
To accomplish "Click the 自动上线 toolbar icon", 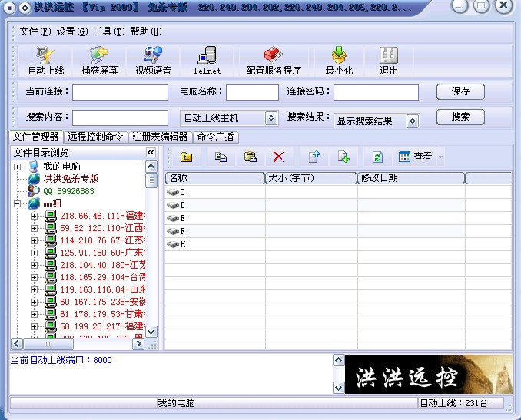I will point(45,61).
